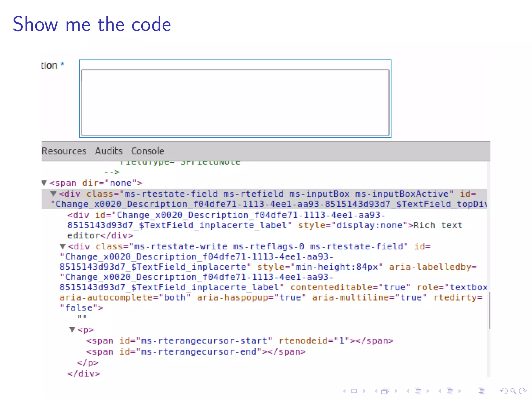Collapse the p element node
This screenshot has width=532, height=399.
pos(72,330)
